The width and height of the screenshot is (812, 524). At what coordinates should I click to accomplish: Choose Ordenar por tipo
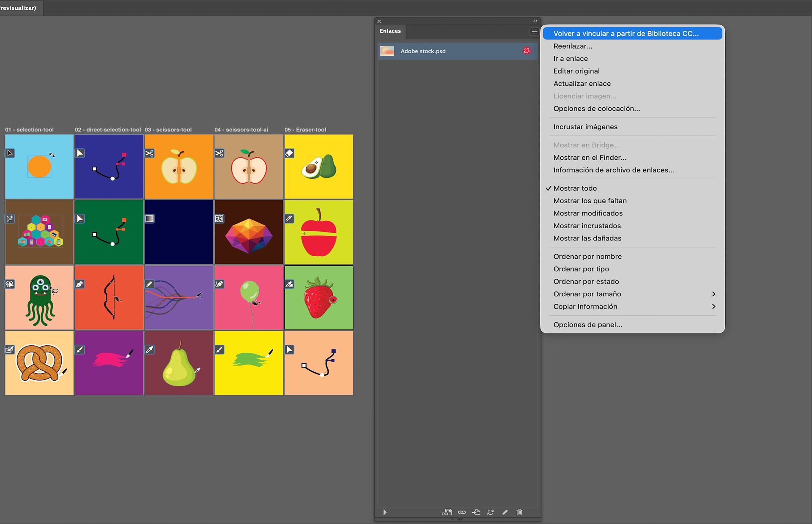[x=632, y=269]
